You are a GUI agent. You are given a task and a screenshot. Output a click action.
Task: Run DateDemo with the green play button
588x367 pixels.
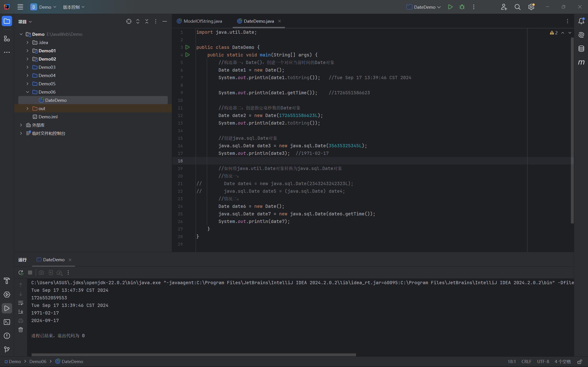pyautogui.click(x=450, y=7)
